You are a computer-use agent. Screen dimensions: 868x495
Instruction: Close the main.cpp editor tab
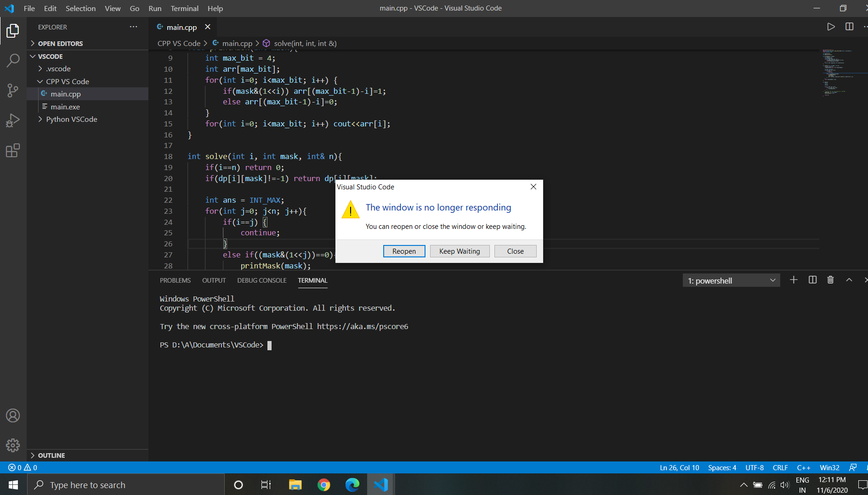point(208,27)
